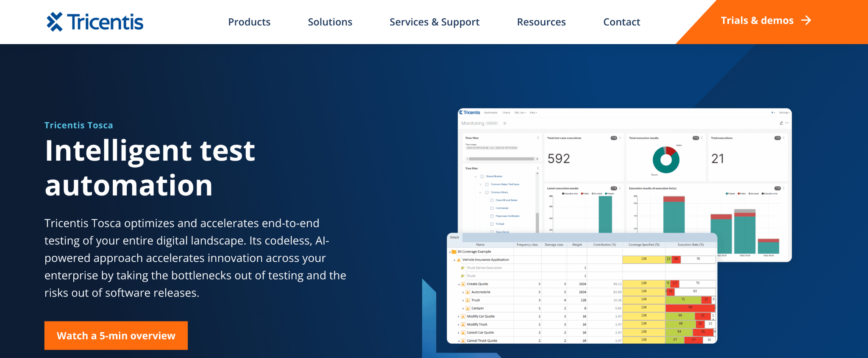Screen dimensions: 868x358
Task: Check the Preprocess Verification checkbox
Action: click(492, 216)
